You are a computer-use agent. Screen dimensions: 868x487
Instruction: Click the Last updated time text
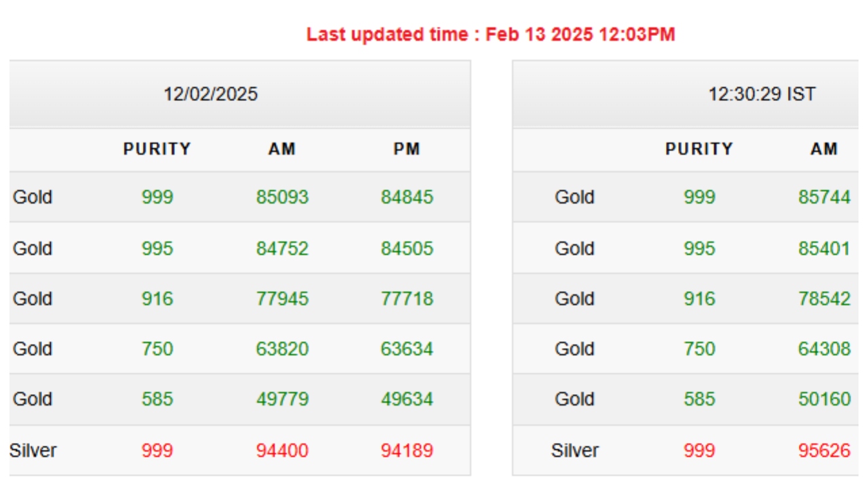coord(490,35)
